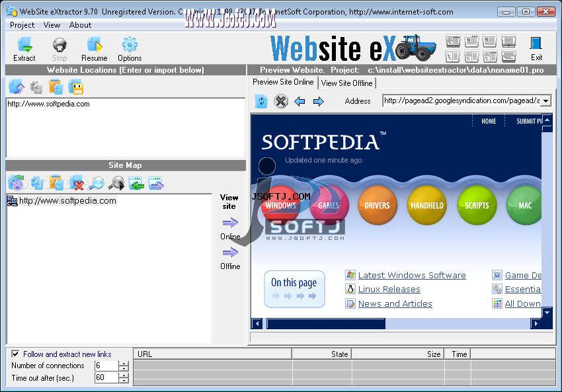Screen dimensions: 562x392
Task: Select third layout icon in bottom row
Action: 489,56
